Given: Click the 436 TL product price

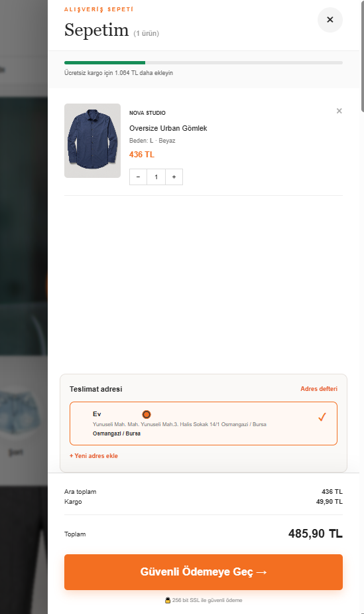Looking at the screenshot, I should point(141,154).
